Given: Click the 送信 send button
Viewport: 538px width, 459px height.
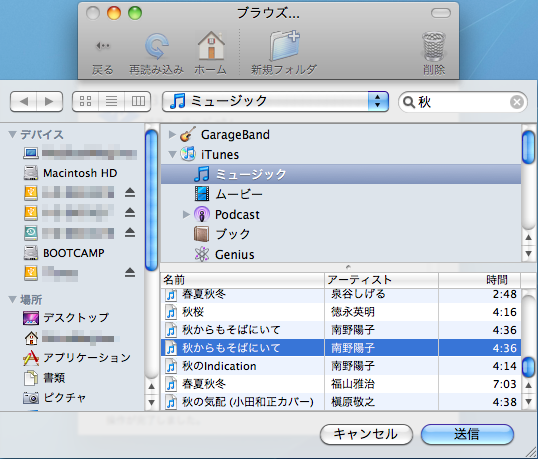Looking at the screenshot, I should (467, 434).
